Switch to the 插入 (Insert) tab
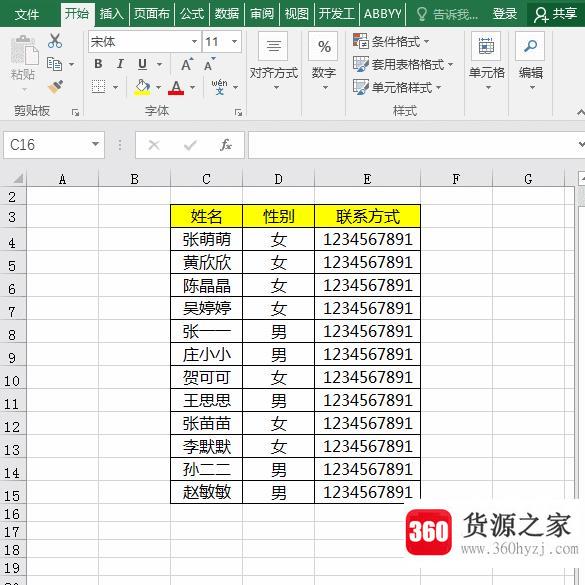The height and width of the screenshot is (585, 585). click(x=112, y=14)
